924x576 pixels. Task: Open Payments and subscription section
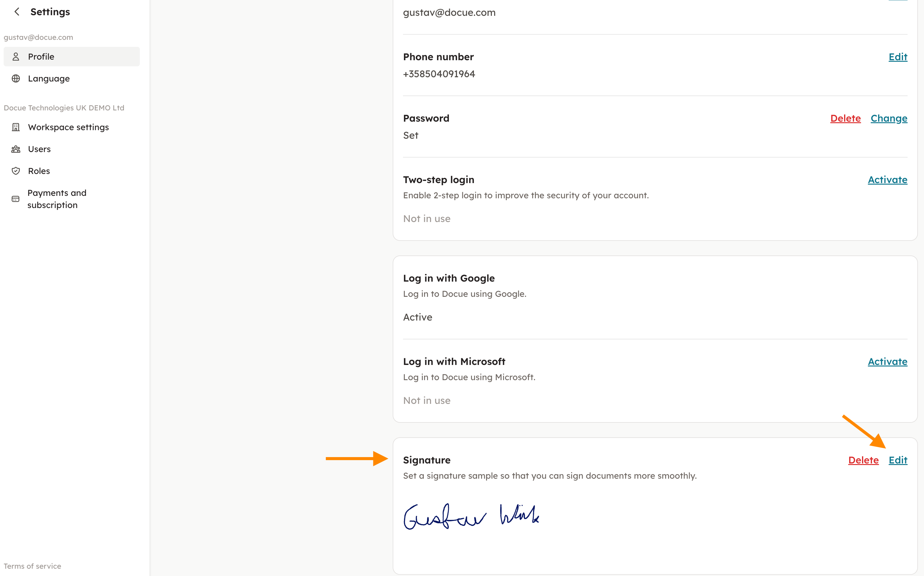57,199
